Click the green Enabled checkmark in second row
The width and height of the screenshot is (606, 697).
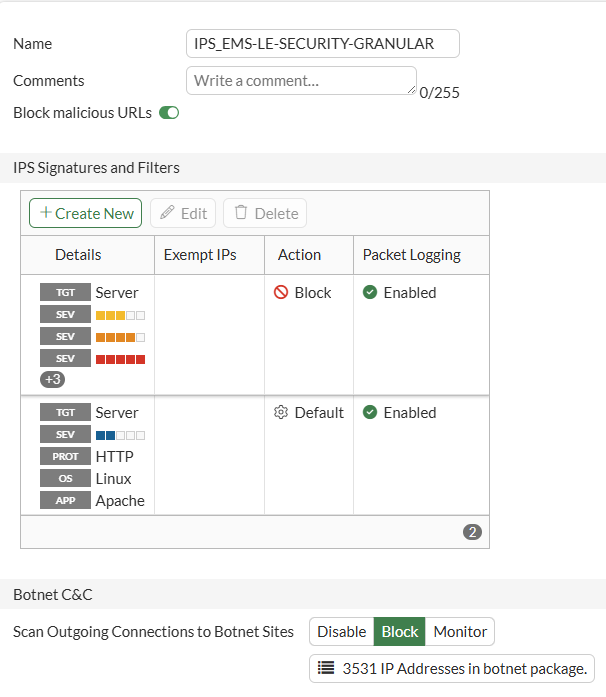click(369, 413)
